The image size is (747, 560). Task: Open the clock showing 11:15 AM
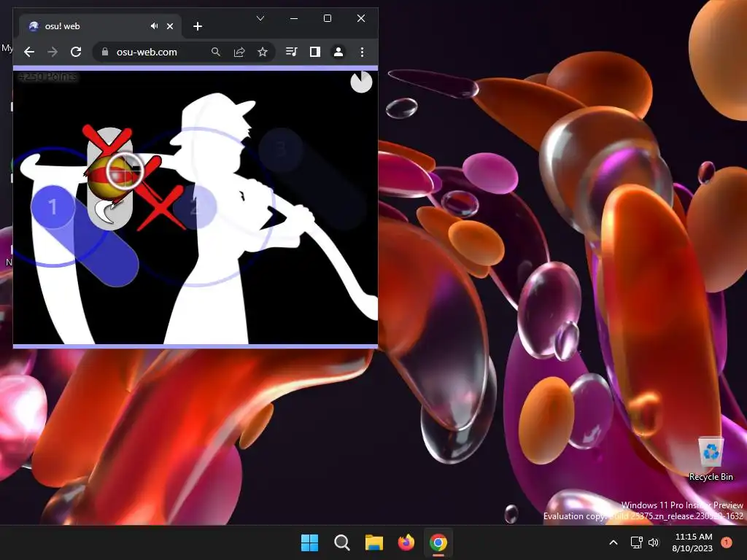click(692, 542)
